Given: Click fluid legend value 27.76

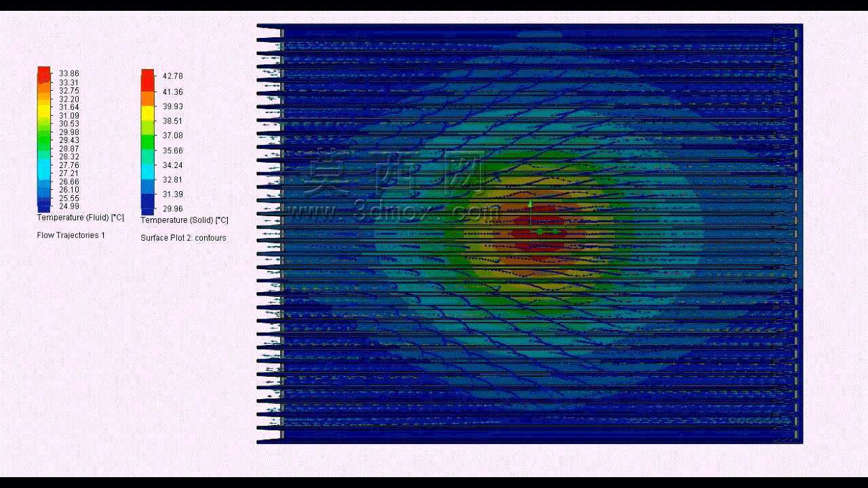Looking at the screenshot, I should point(69,165).
